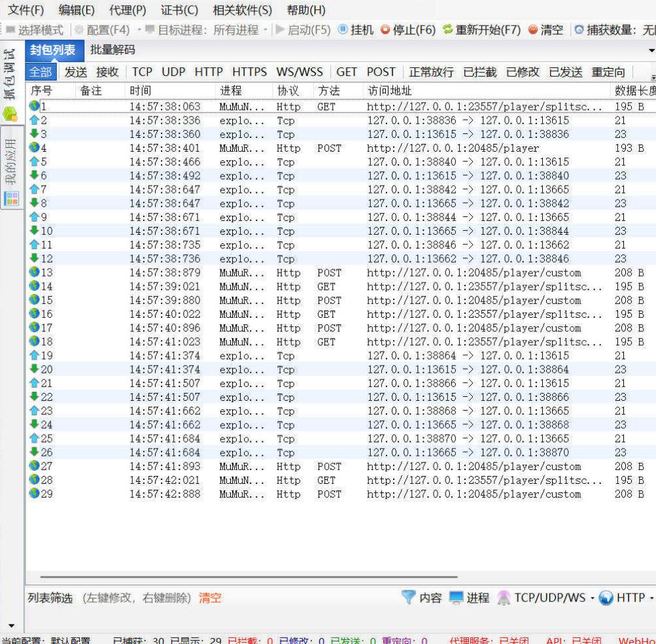
Task: Select the 全部 filter
Action: click(41, 72)
